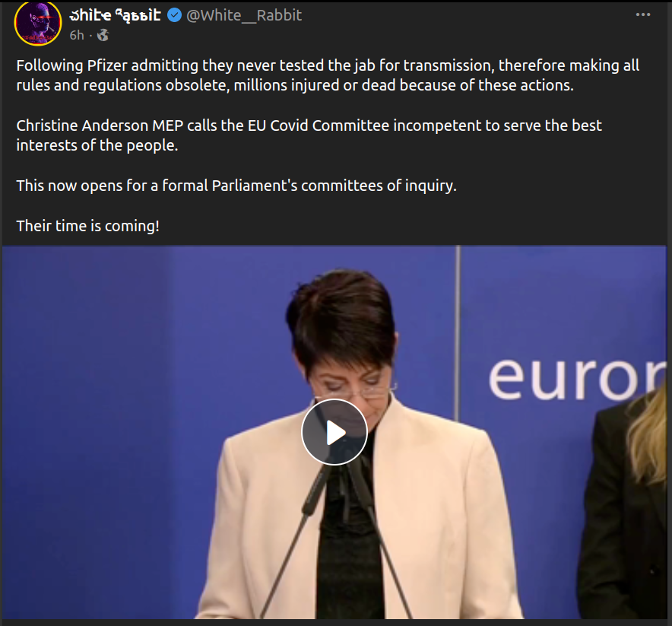Screen dimensions: 672x626
Task: Click the globe public visibility icon
Action: pyautogui.click(x=103, y=35)
